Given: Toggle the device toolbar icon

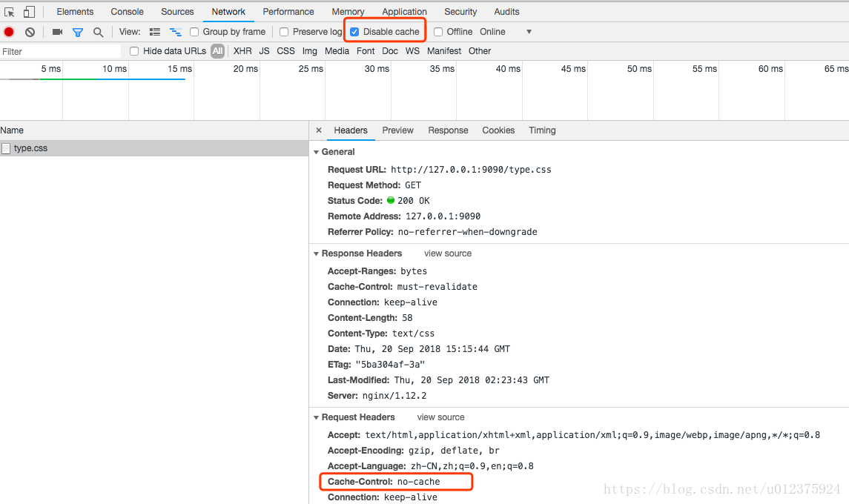Looking at the screenshot, I should (29, 12).
